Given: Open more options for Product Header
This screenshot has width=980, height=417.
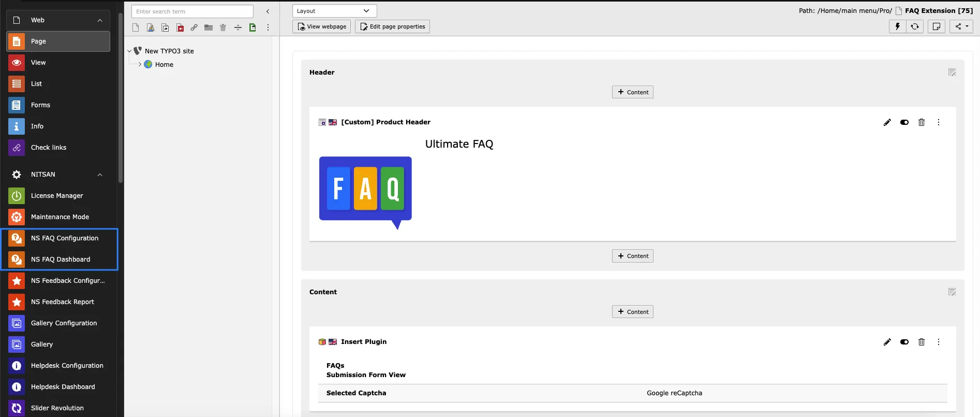Looking at the screenshot, I should (x=939, y=122).
